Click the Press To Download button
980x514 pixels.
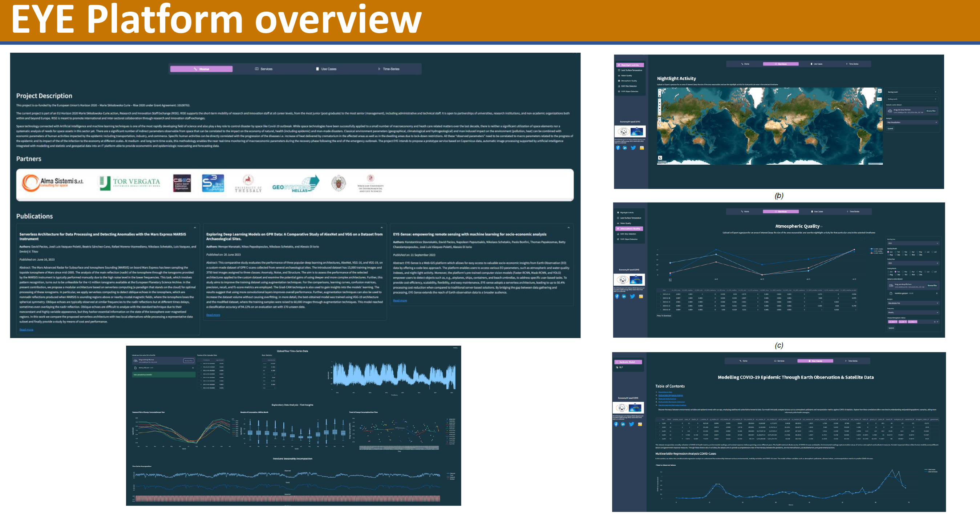click(664, 316)
